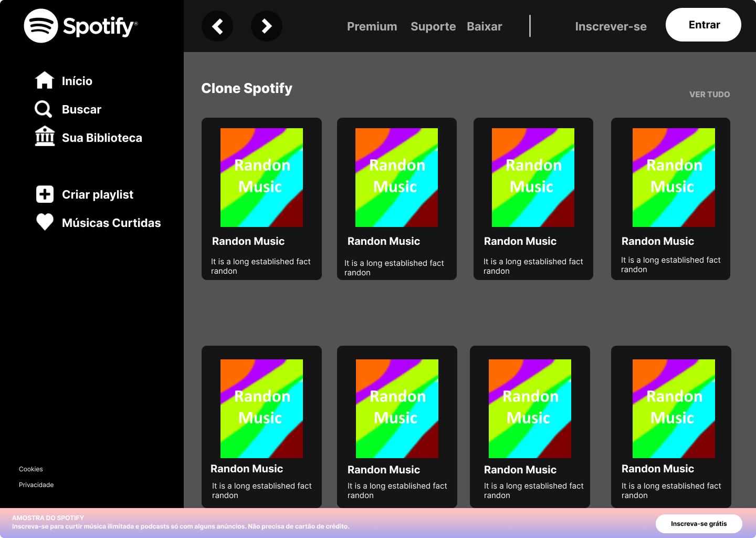Open first Randon Music album cover, top row
The width and height of the screenshot is (756, 538).
click(261, 178)
